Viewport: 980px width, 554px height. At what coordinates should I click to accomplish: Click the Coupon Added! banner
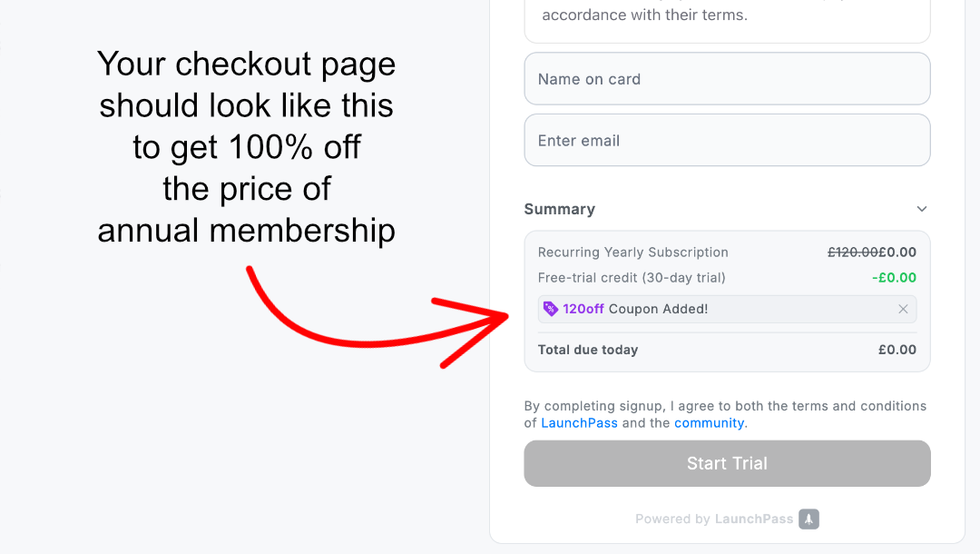coord(727,309)
